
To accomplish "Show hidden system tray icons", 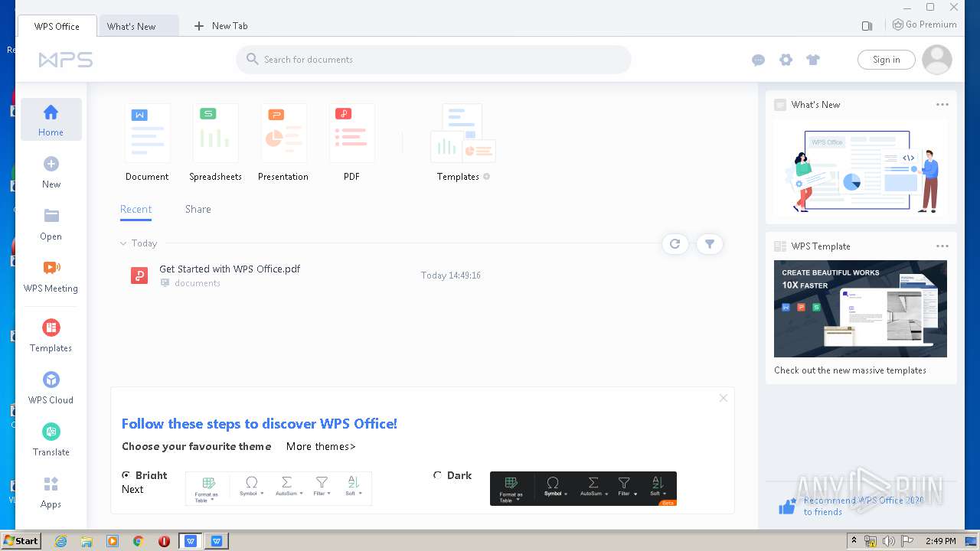I will point(854,541).
